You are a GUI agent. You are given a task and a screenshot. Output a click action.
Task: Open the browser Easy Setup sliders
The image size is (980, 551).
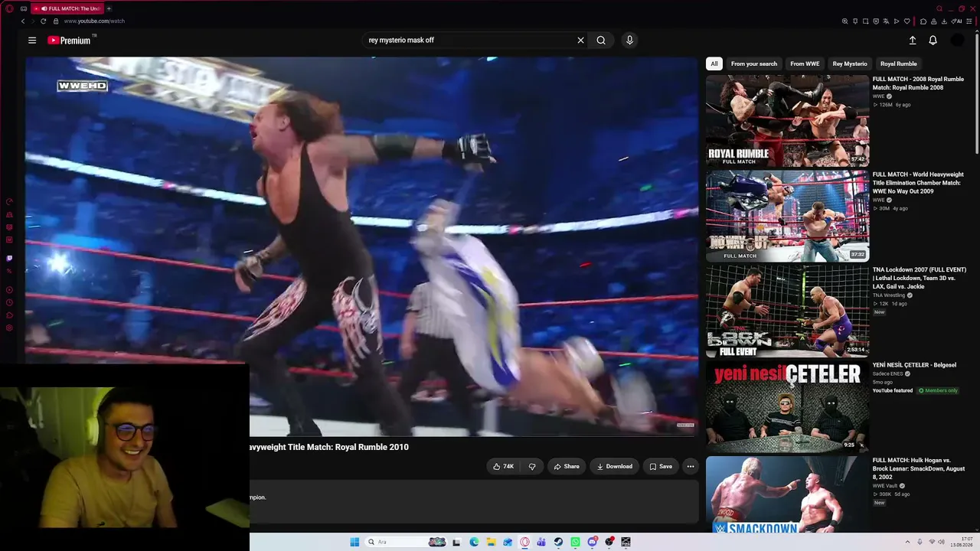[x=969, y=21]
